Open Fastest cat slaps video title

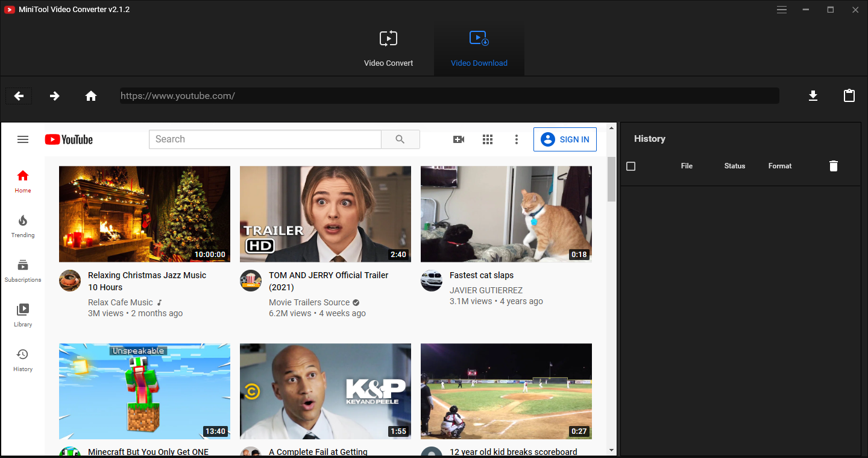tap(482, 275)
